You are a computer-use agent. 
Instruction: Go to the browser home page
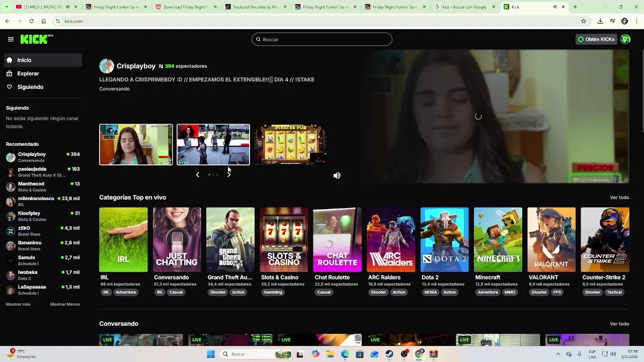click(43, 21)
